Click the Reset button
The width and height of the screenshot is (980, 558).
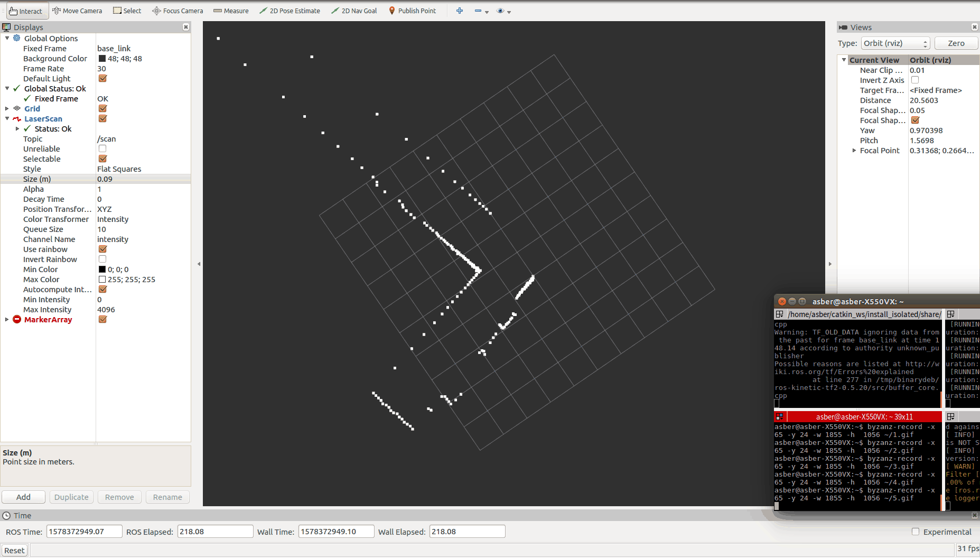14,550
